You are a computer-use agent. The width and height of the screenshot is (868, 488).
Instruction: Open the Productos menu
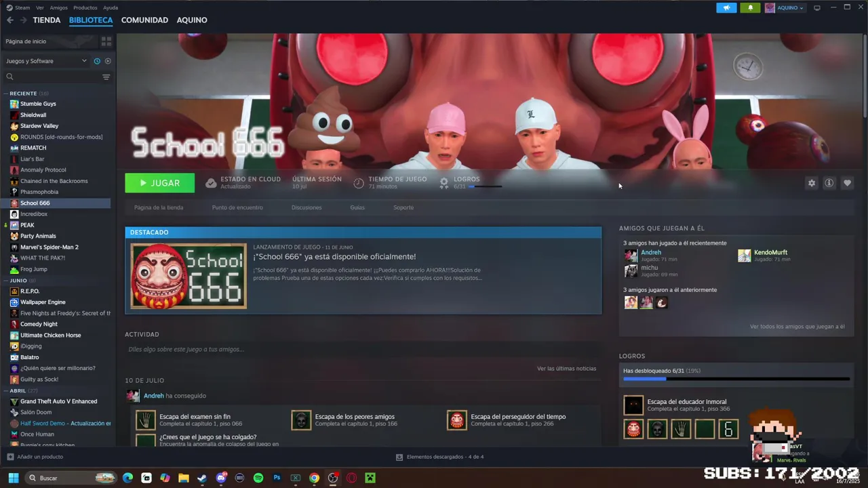(85, 7)
